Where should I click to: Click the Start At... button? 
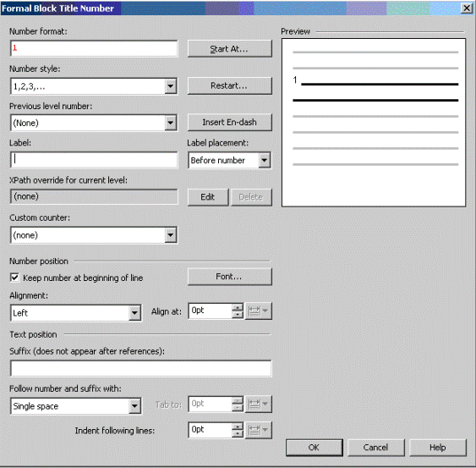click(229, 48)
